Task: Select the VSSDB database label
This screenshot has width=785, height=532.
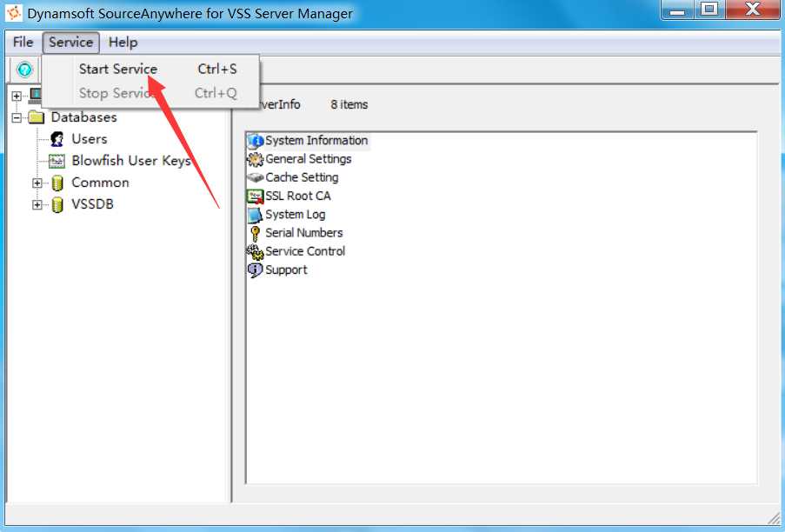Action: tap(93, 204)
